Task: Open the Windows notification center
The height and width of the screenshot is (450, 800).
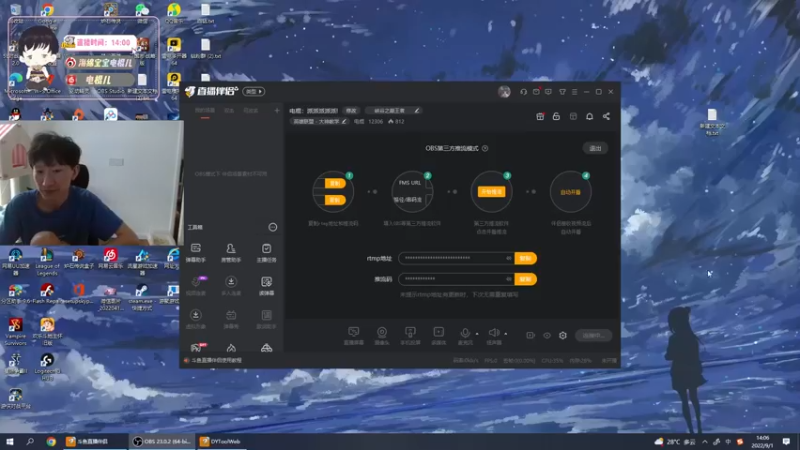Action: pos(786,442)
